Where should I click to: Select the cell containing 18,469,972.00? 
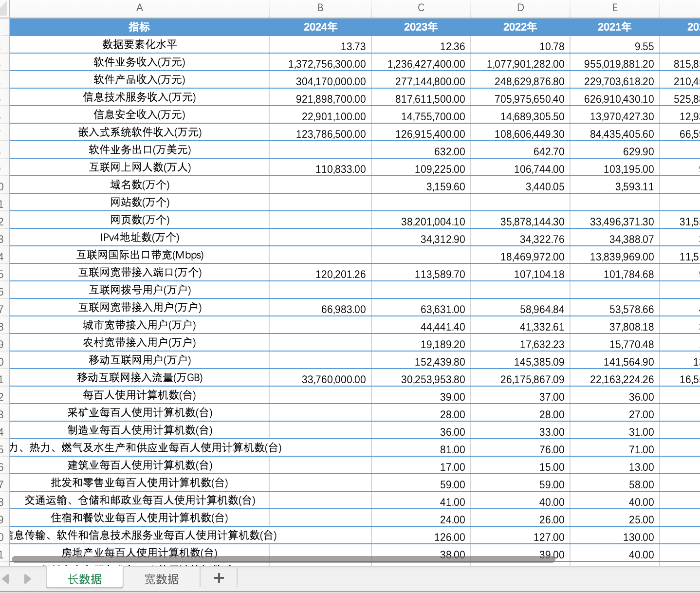(x=520, y=255)
